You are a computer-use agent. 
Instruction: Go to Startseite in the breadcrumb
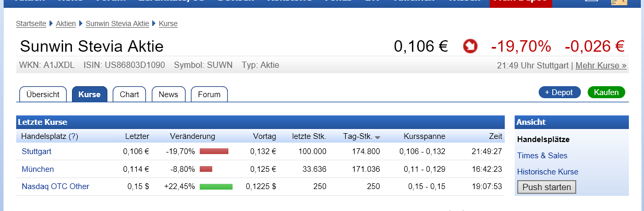click(x=31, y=24)
